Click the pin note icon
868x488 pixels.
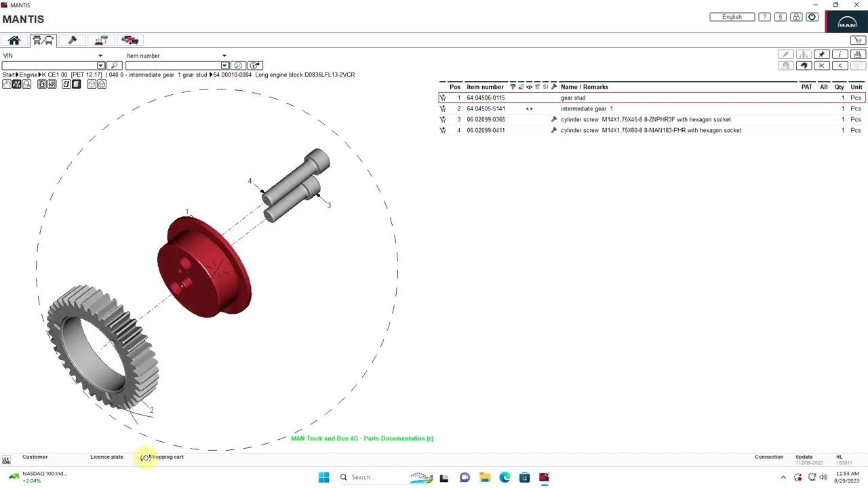[x=821, y=55]
